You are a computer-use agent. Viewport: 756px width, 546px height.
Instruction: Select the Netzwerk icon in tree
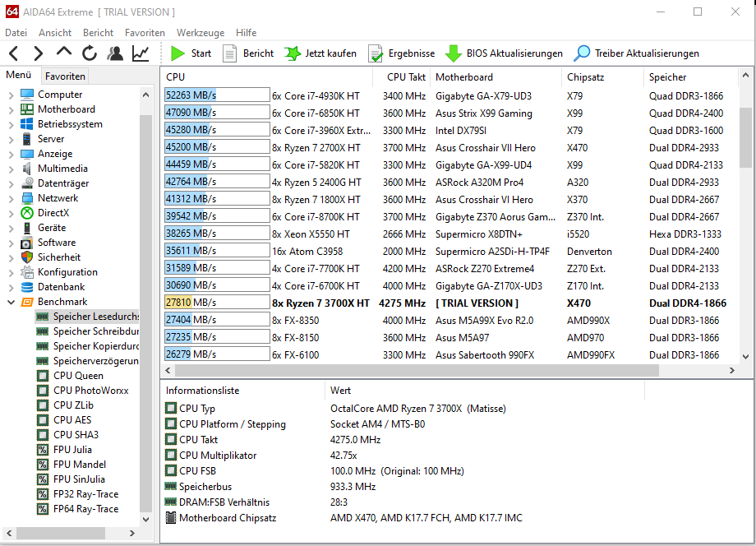point(27,197)
